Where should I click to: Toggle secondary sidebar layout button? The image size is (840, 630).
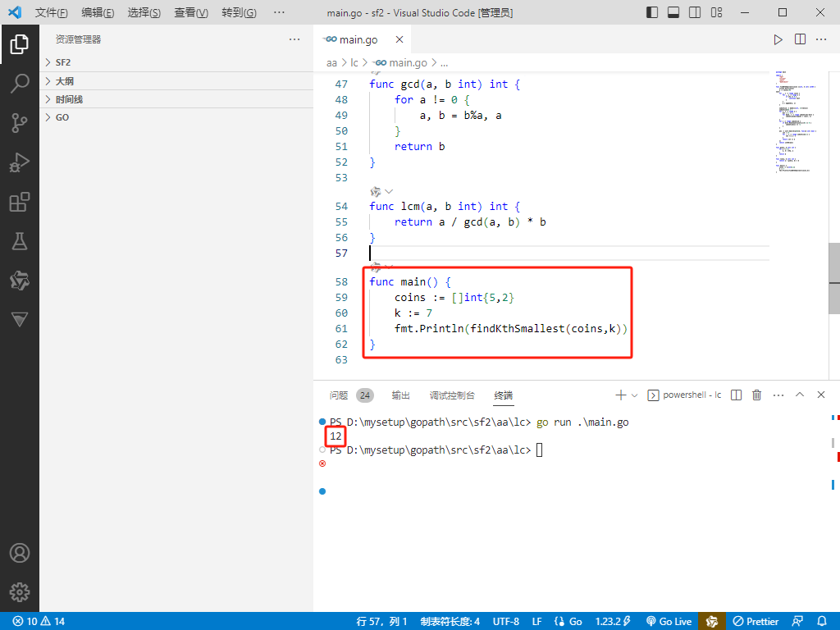tap(695, 12)
